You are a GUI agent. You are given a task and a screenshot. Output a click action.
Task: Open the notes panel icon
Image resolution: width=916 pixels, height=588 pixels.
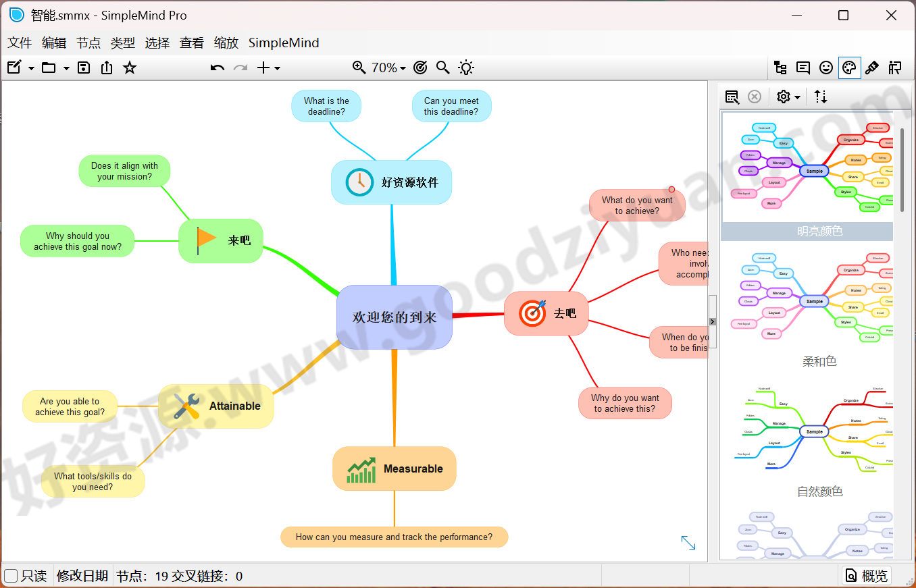[x=803, y=68]
